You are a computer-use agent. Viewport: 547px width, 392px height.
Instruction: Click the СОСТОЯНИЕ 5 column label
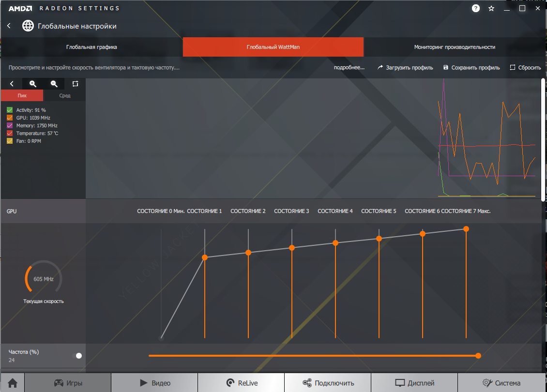point(379,211)
